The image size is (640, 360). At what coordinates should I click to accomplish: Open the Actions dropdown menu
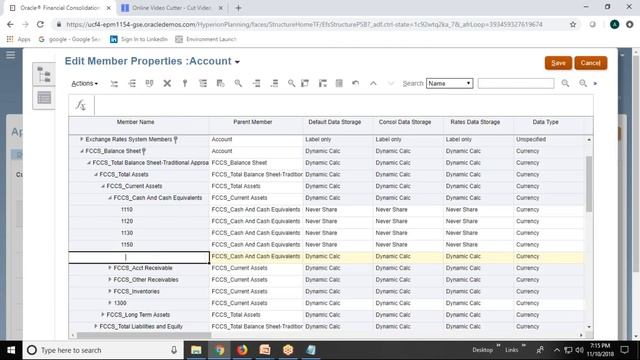point(84,83)
